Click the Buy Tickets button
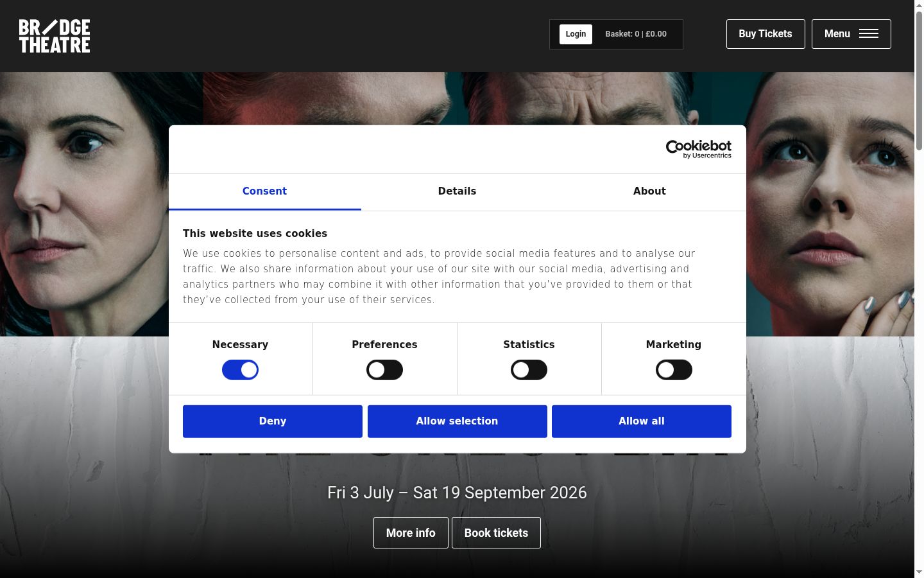The image size is (924, 578). [x=766, y=34]
